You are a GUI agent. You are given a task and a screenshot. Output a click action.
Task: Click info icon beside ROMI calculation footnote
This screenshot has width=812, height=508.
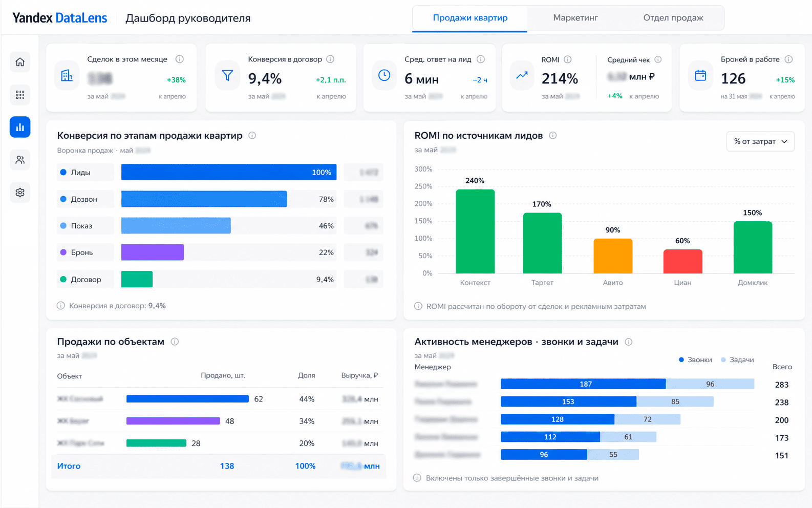418,306
